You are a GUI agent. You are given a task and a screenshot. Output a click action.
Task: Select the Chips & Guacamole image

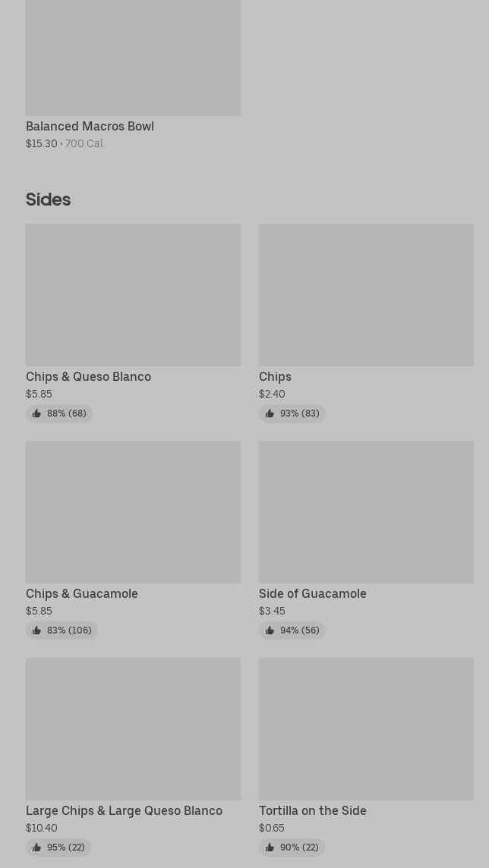pyautogui.click(x=133, y=511)
